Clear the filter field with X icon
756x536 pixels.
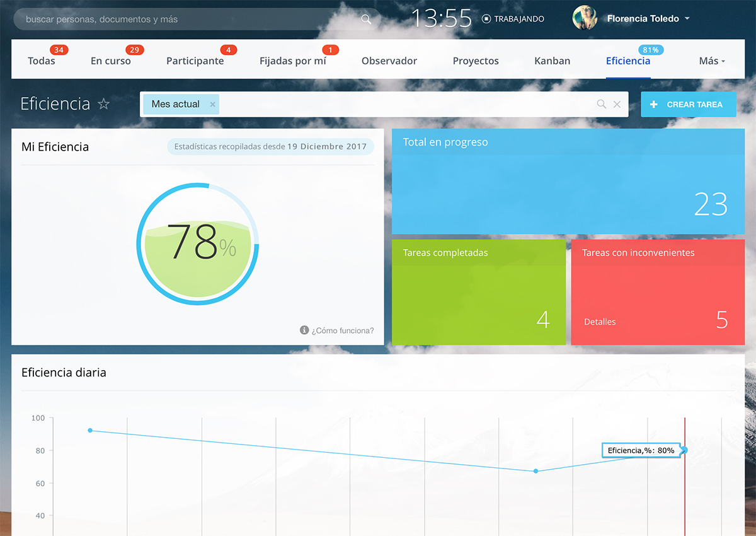click(617, 105)
